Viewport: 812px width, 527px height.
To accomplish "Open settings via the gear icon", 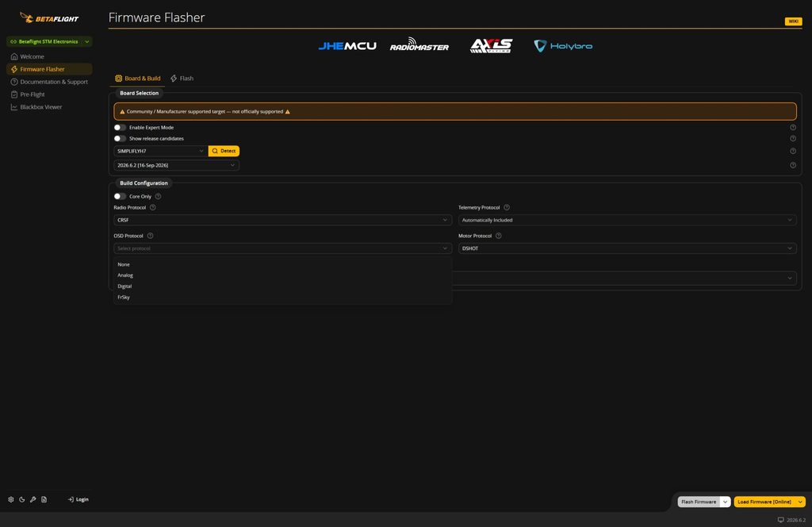I will click(11, 499).
